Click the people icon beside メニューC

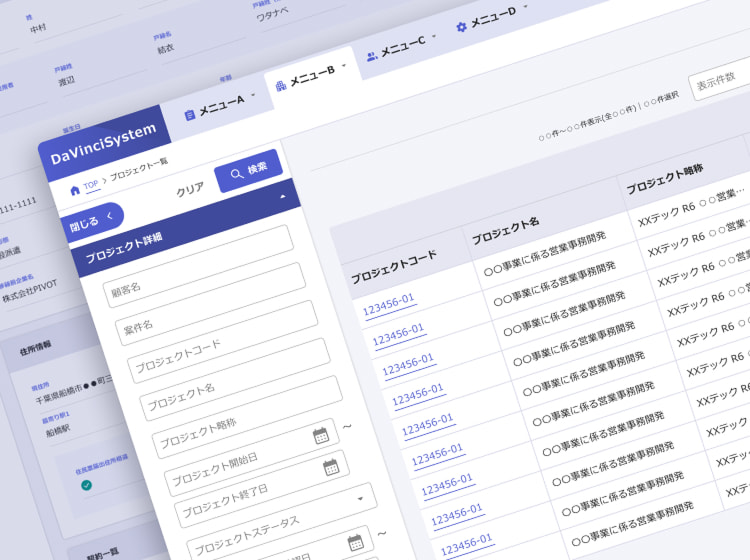pos(372,56)
